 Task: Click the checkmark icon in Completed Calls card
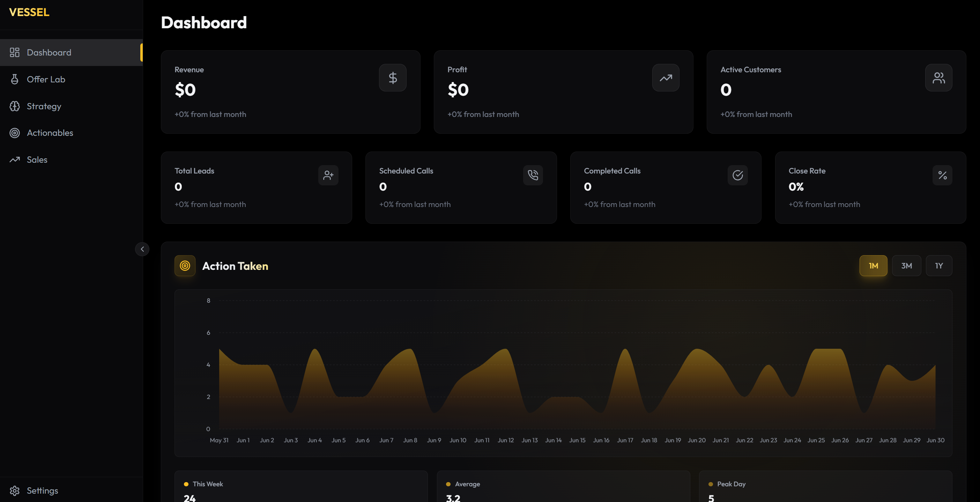tap(737, 175)
